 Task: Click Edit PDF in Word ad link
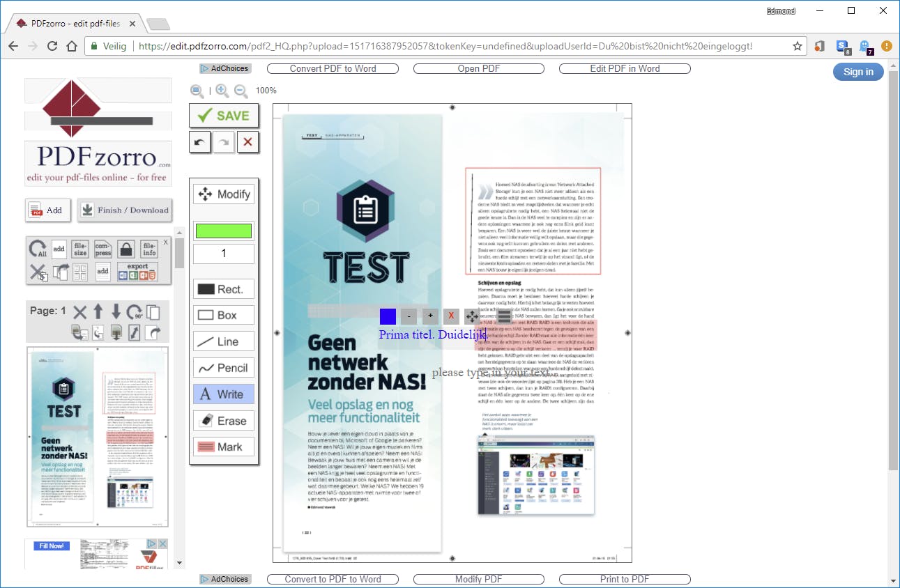625,68
